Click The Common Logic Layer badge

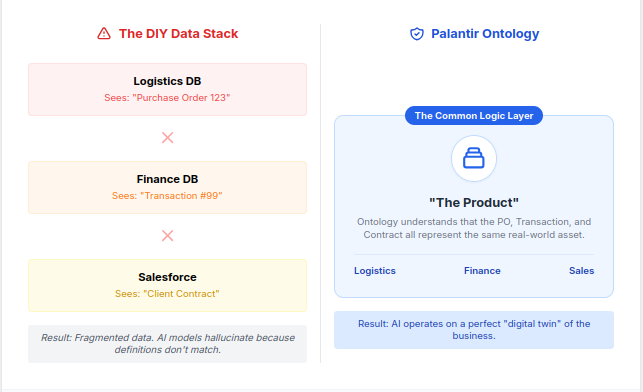474,116
